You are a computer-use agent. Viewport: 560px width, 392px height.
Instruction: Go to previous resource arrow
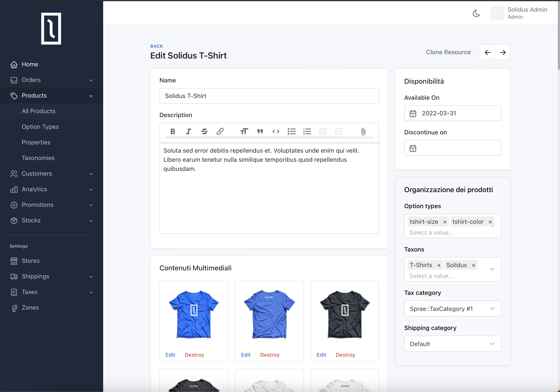(488, 52)
